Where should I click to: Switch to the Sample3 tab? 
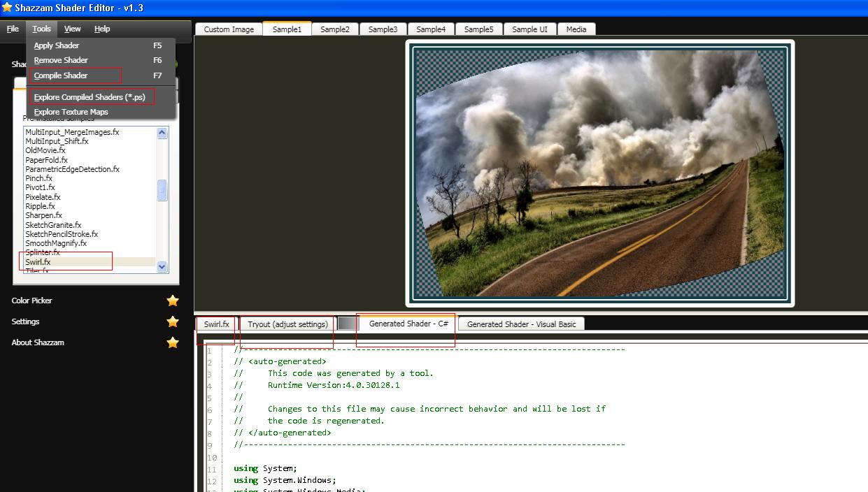pyautogui.click(x=383, y=29)
